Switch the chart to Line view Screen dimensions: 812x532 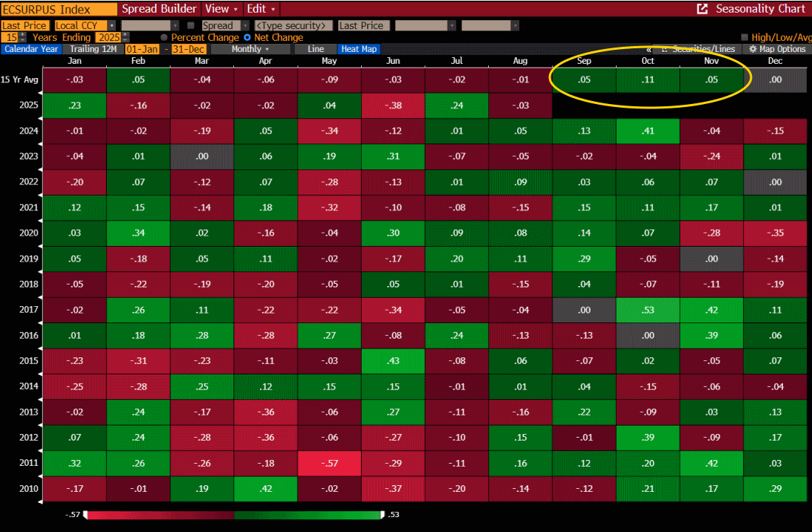315,48
